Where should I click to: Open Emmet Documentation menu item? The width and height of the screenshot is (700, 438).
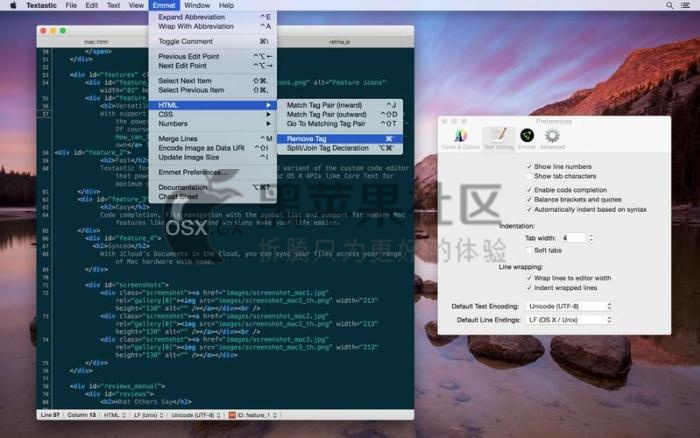213,187
